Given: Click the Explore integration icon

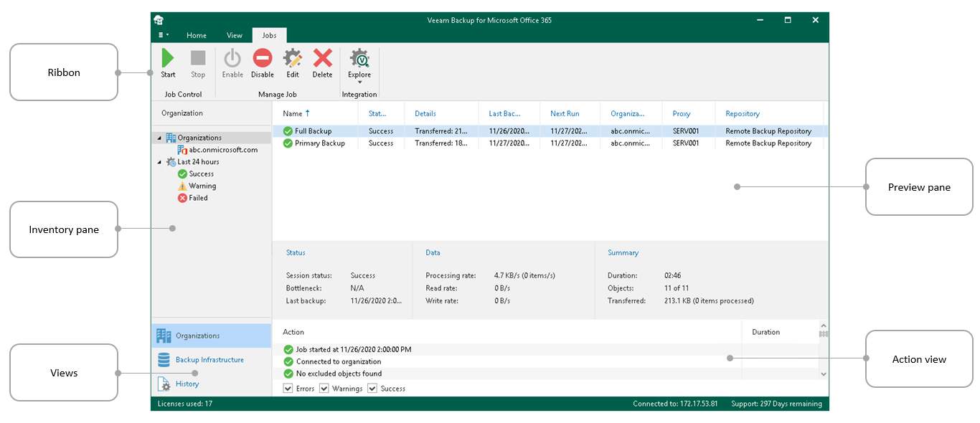Looking at the screenshot, I should pos(359,59).
